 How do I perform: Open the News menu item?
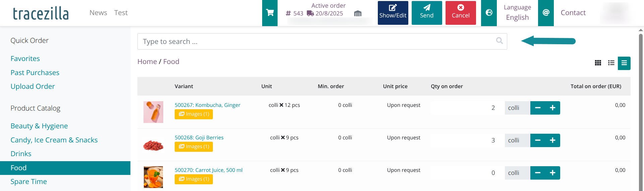coord(98,13)
